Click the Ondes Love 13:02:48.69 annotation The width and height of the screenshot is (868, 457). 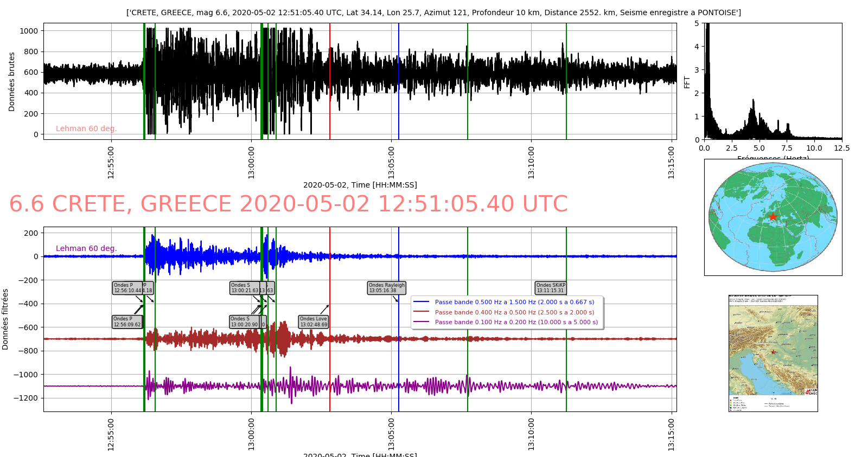[x=314, y=322]
